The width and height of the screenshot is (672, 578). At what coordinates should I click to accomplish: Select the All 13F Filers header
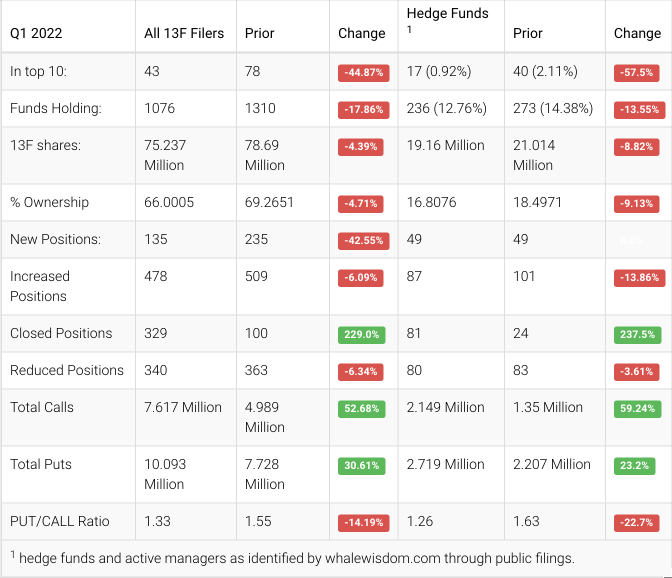click(185, 33)
